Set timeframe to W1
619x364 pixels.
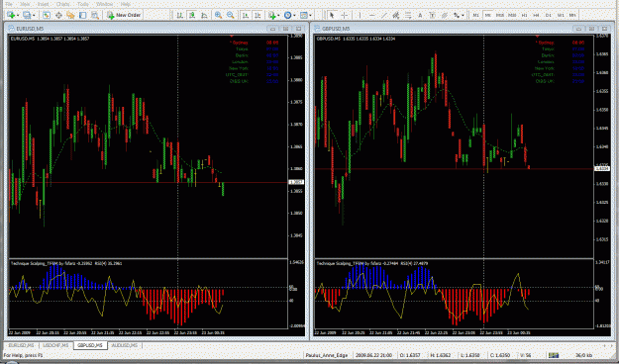tap(561, 15)
